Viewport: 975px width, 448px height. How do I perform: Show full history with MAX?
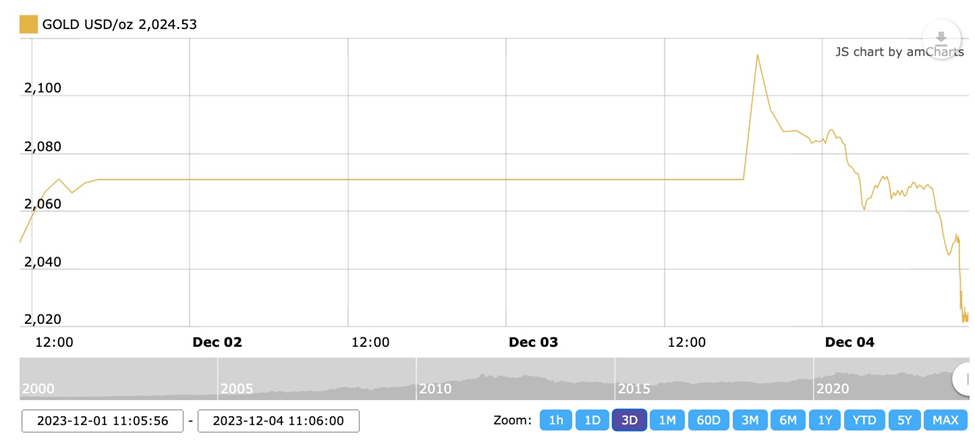pyautogui.click(x=945, y=420)
